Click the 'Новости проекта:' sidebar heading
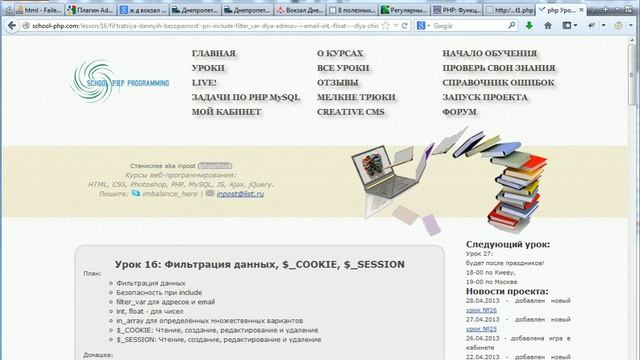 pos(507,291)
